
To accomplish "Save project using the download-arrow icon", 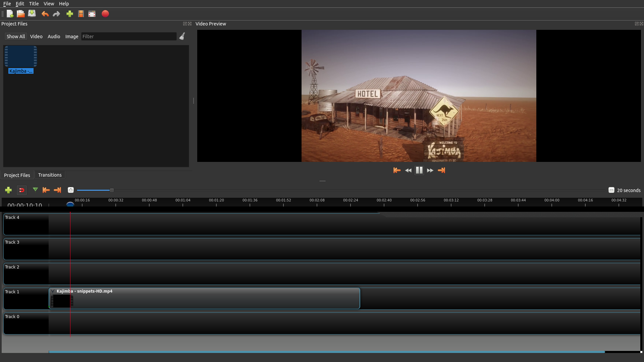I will point(32,14).
